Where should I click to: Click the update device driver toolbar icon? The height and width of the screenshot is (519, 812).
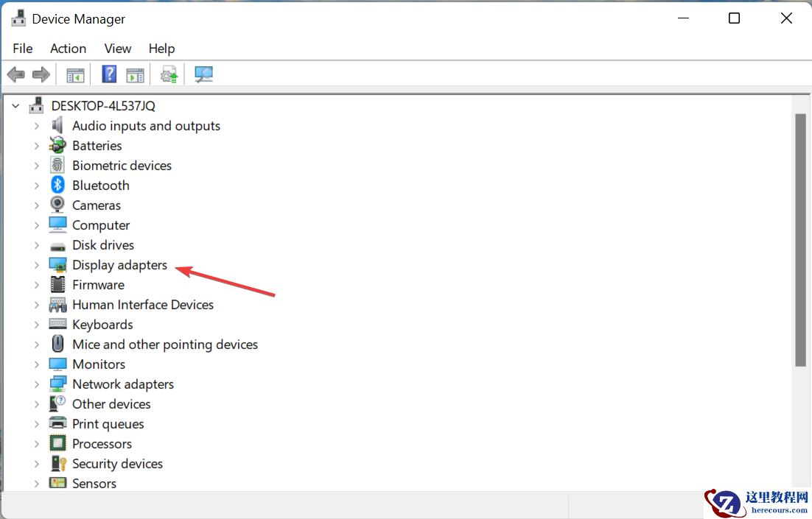tap(169, 74)
